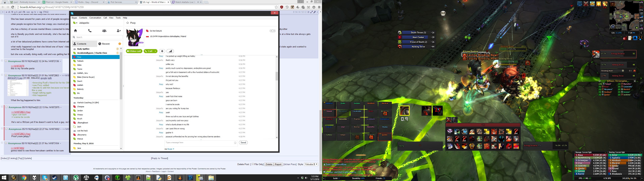Check Skype call quality signal icon
The image size is (644, 181).
pyautogui.click(x=170, y=51)
